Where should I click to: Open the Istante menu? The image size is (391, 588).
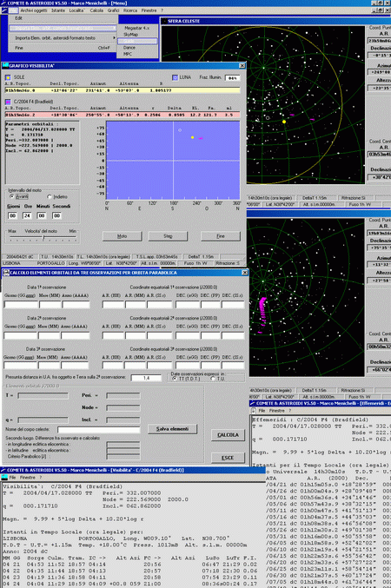pos(58,10)
